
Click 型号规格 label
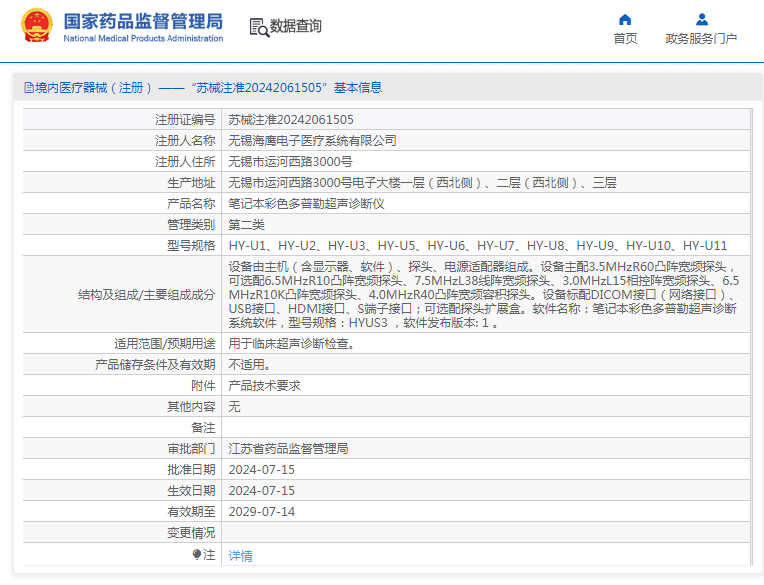click(191, 245)
